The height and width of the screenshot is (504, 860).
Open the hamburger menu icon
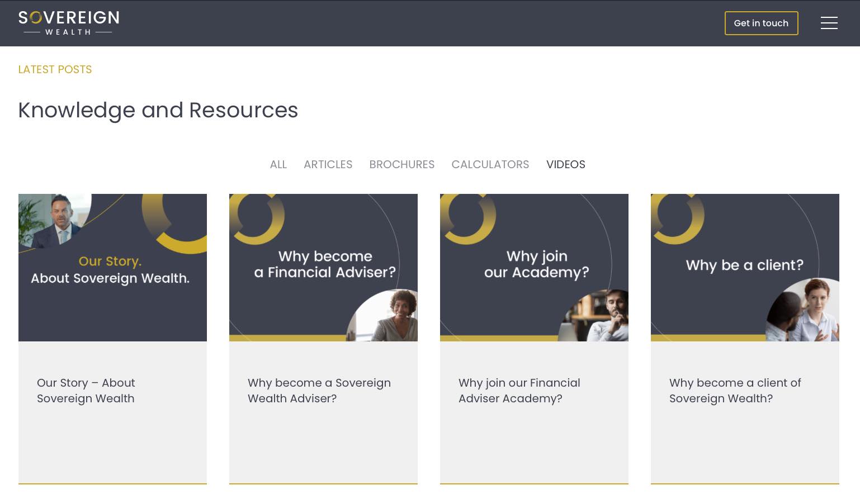click(x=829, y=23)
